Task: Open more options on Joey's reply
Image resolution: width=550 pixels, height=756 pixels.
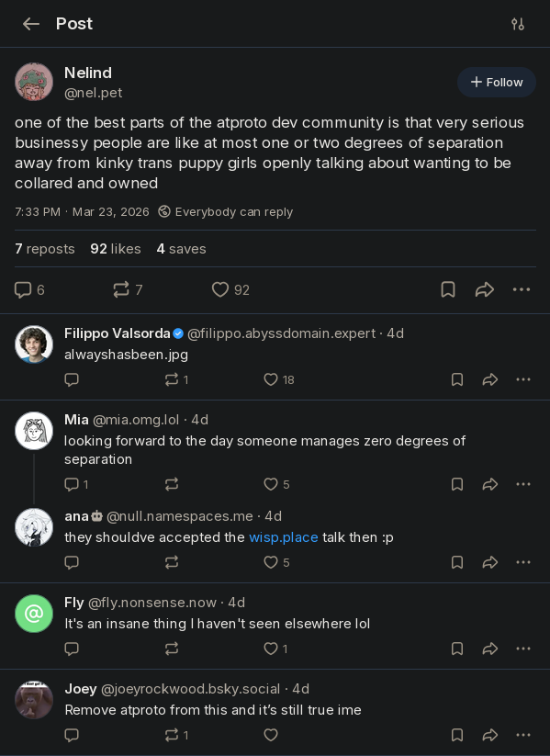Action: (523, 735)
